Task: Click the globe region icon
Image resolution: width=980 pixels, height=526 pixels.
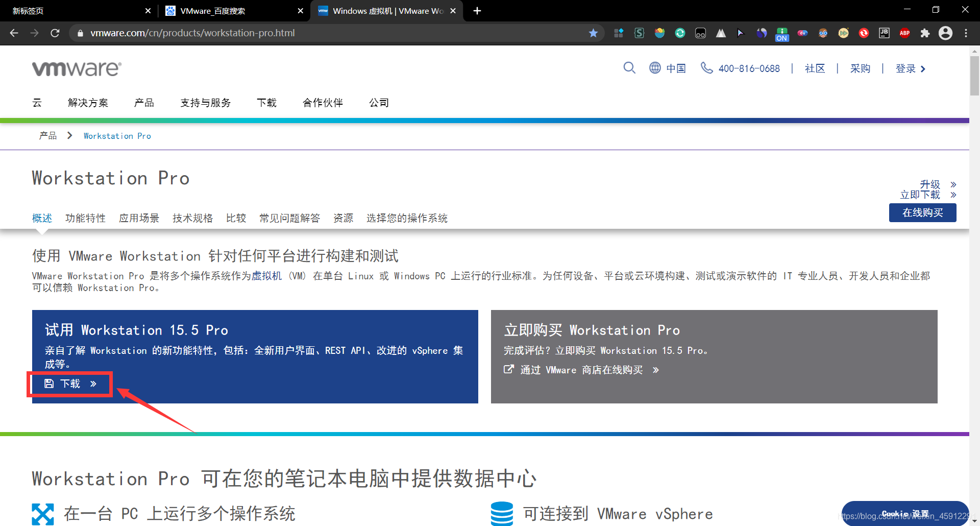Action: (x=655, y=68)
